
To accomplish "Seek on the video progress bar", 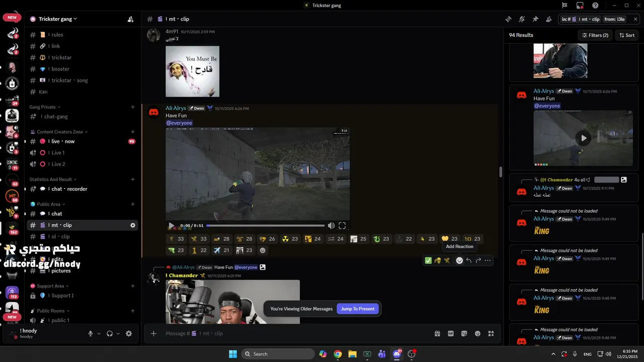I will click(266, 226).
